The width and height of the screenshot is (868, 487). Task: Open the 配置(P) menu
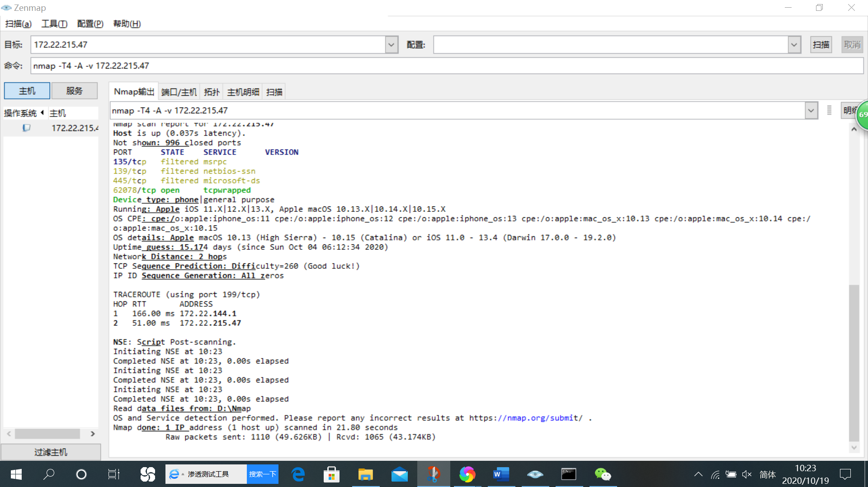click(90, 23)
